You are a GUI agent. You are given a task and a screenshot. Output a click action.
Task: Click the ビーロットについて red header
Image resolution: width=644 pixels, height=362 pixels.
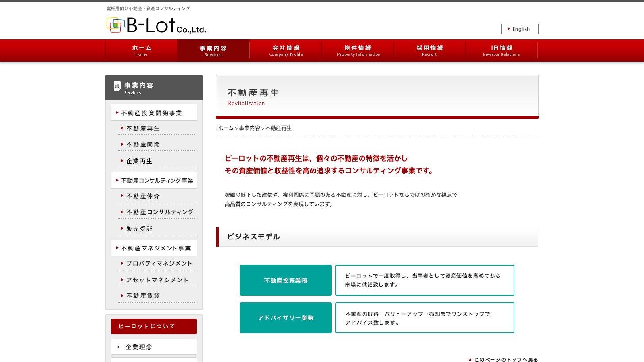coord(154,326)
